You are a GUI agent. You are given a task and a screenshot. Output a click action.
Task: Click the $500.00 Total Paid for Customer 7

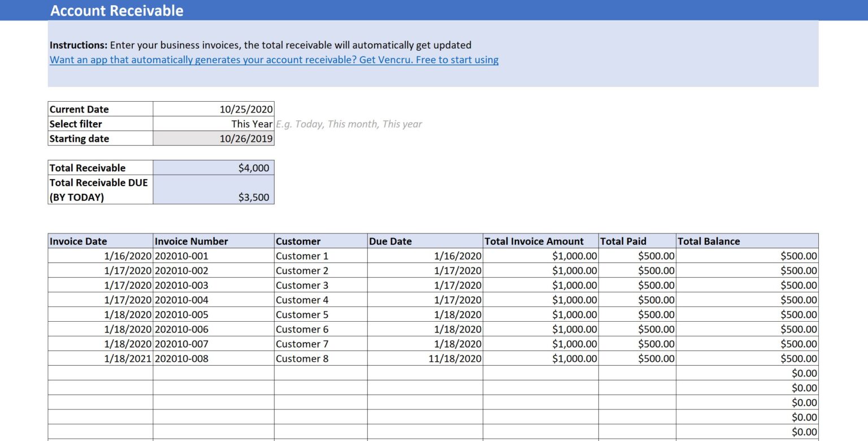(x=654, y=344)
